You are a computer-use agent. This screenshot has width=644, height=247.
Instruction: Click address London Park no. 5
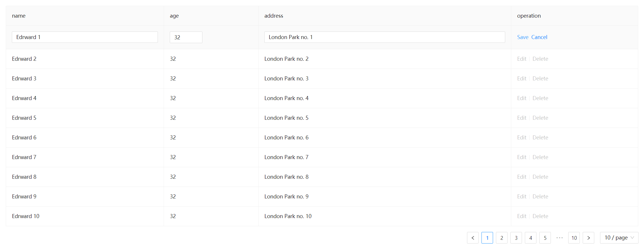click(x=286, y=118)
